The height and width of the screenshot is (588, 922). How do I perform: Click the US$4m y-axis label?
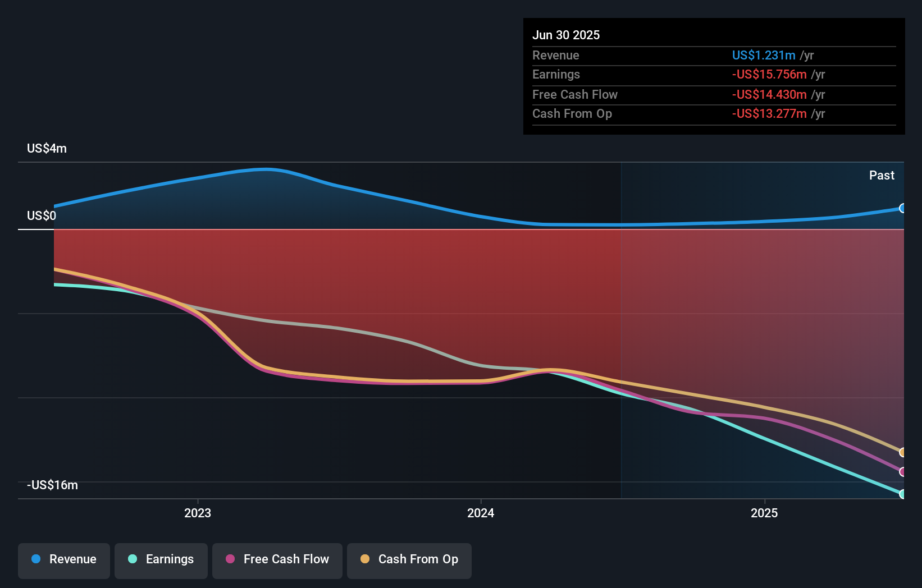[47, 149]
